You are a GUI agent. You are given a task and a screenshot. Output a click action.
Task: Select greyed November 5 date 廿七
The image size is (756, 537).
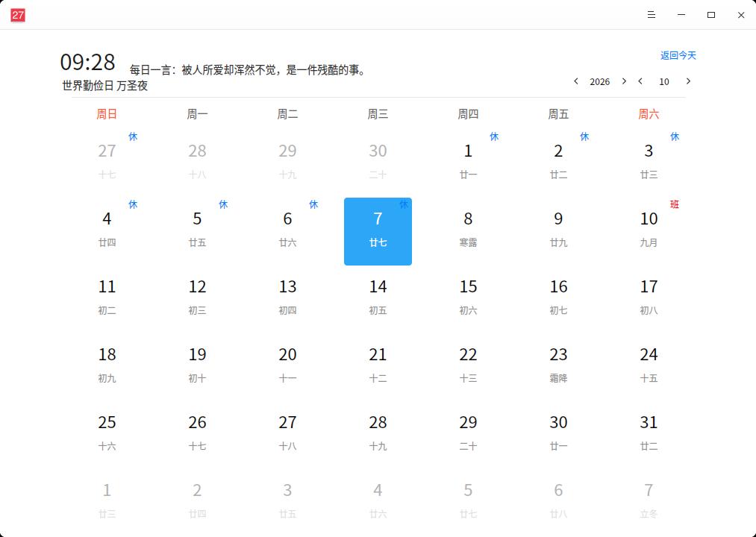468,503
